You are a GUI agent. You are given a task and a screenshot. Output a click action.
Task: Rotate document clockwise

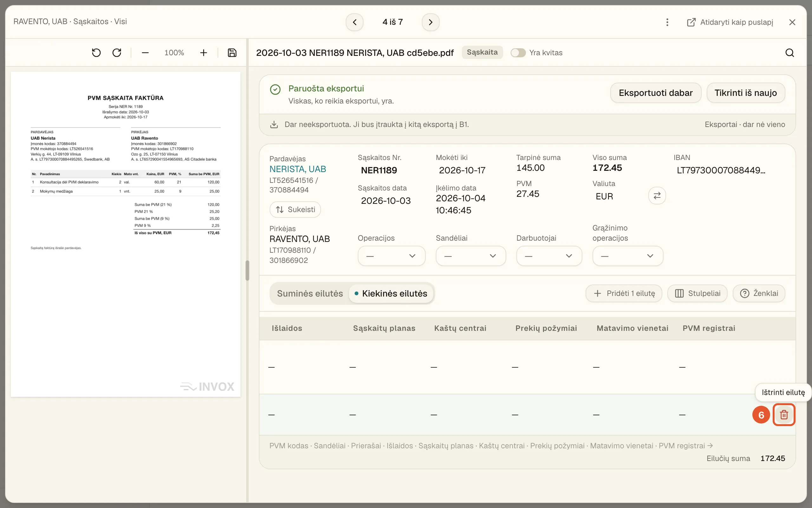click(x=117, y=53)
